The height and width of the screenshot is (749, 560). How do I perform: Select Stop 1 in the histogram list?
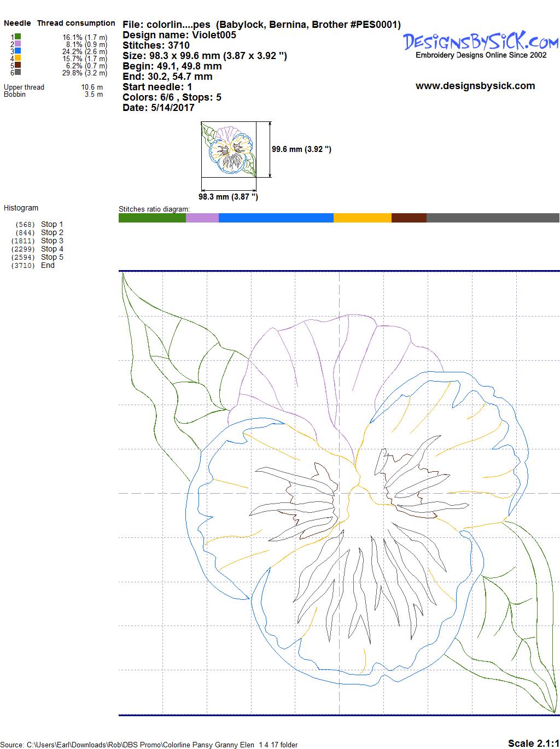click(x=52, y=224)
